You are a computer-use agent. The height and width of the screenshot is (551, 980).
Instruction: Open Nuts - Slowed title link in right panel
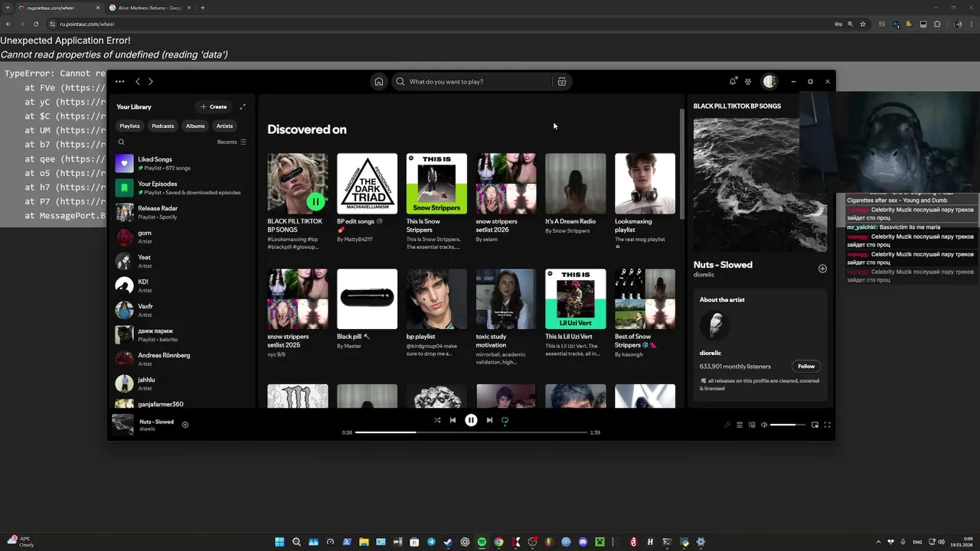[723, 265]
